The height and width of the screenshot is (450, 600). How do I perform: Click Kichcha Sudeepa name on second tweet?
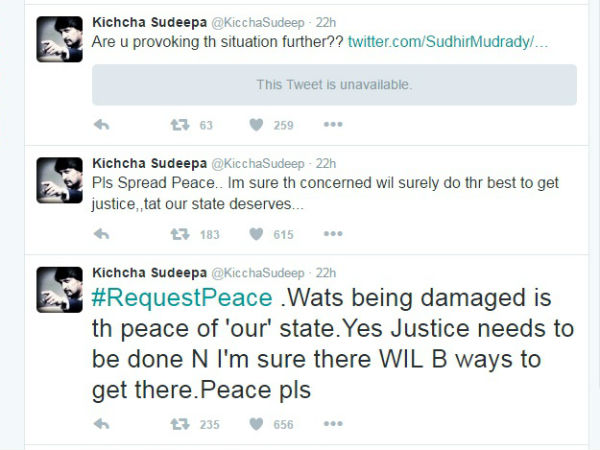pos(150,163)
